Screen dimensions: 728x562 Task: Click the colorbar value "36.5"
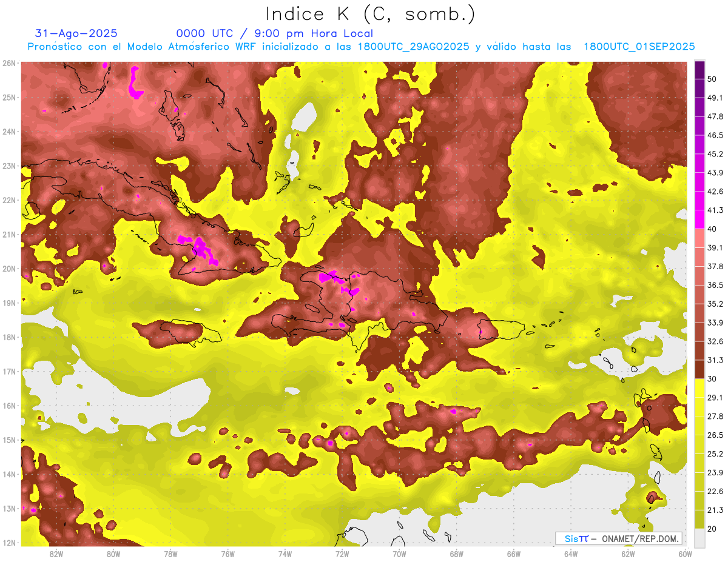715,285
